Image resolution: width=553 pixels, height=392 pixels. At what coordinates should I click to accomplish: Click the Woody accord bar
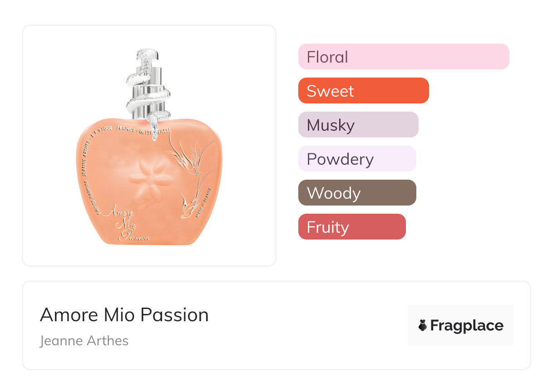pyautogui.click(x=357, y=193)
